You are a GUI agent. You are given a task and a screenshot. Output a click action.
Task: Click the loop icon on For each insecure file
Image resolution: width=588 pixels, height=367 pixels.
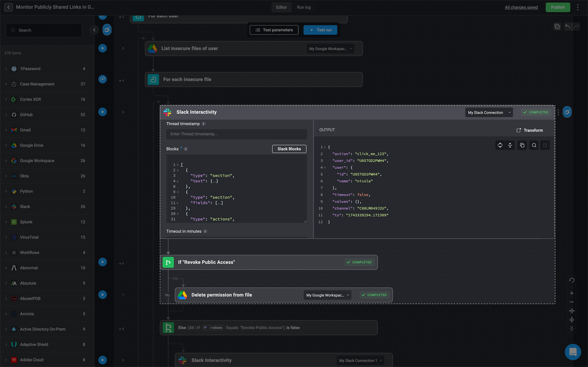(x=153, y=79)
